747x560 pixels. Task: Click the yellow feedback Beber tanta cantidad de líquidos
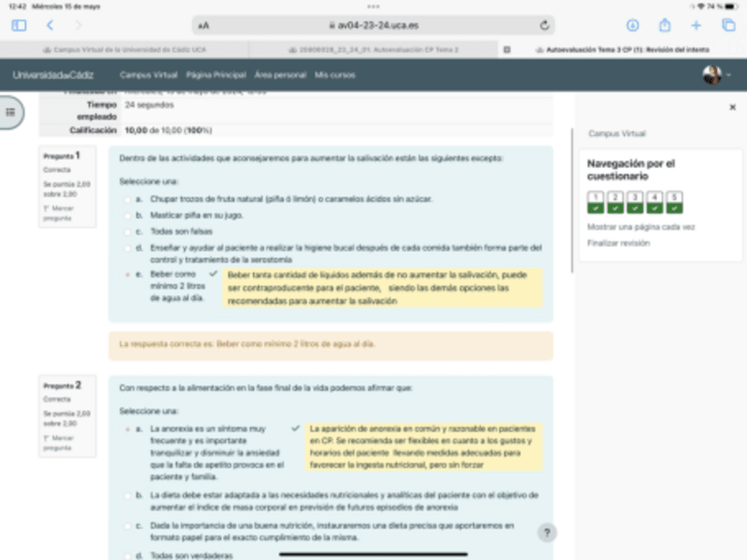(382, 288)
